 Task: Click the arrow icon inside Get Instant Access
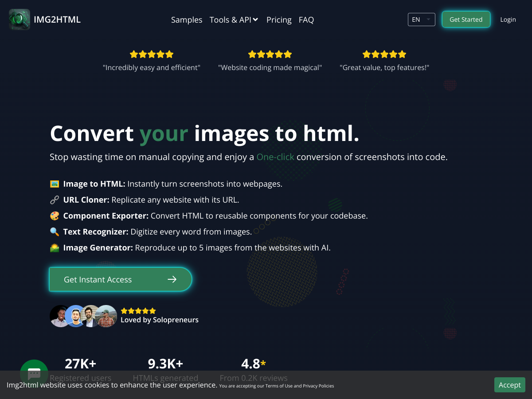[172, 279]
